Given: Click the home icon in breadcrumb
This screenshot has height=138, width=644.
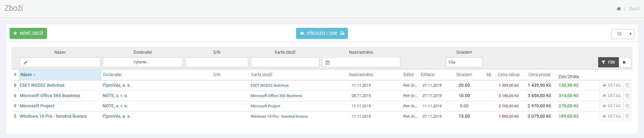Looking at the screenshot, I should click(619, 9).
